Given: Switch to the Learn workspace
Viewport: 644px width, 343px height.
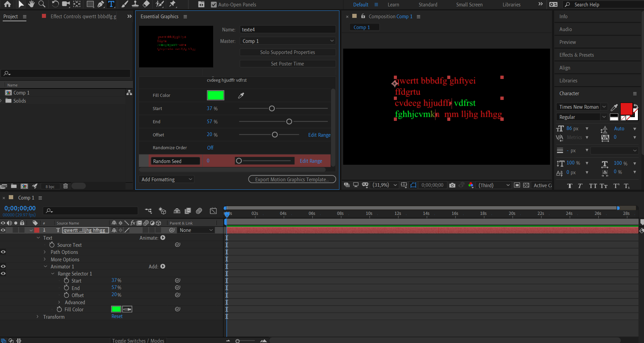Looking at the screenshot, I should (x=393, y=4).
